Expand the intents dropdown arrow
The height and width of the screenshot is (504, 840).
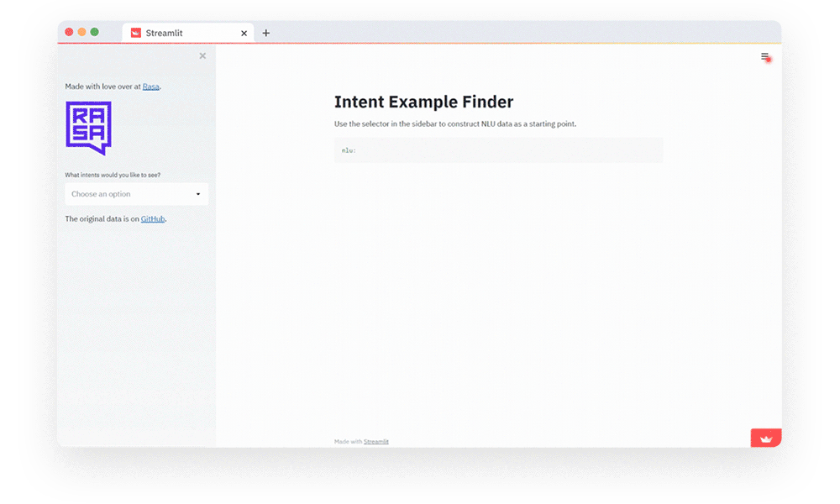point(198,194)
